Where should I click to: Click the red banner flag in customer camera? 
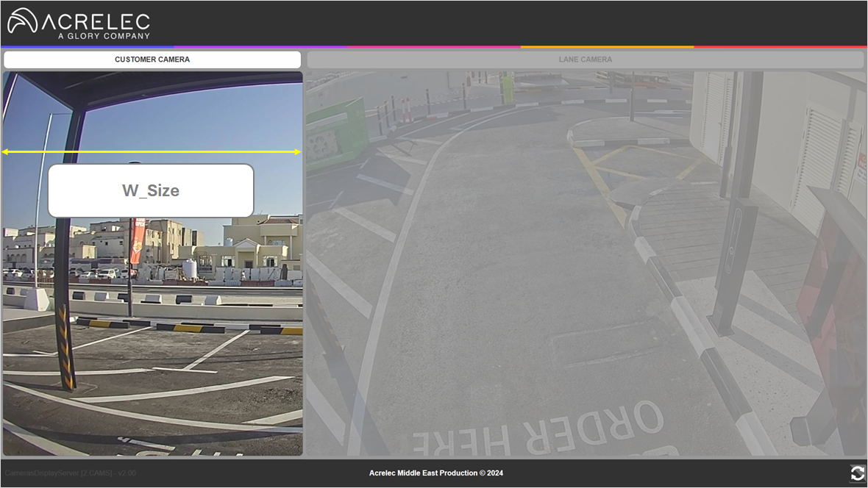click(x=138, y=240)
